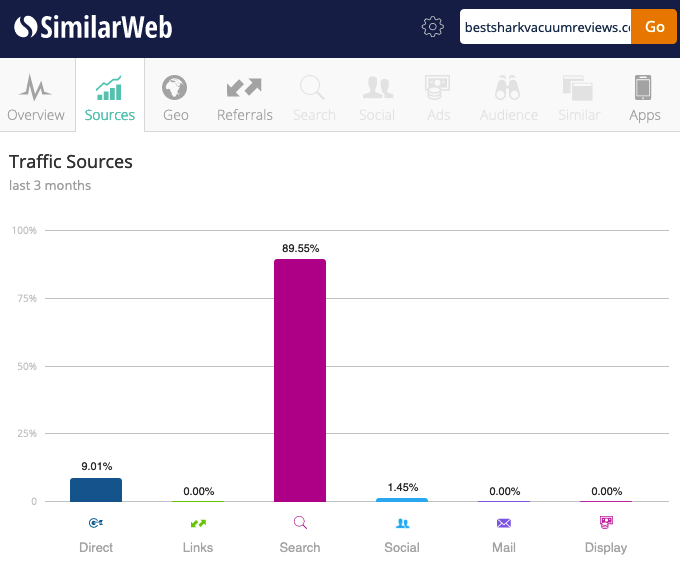The width and height of the screenshot is (680, 569).
Task: Click the magnifier Search icon below chart
Action: click(x=300, y=523)
